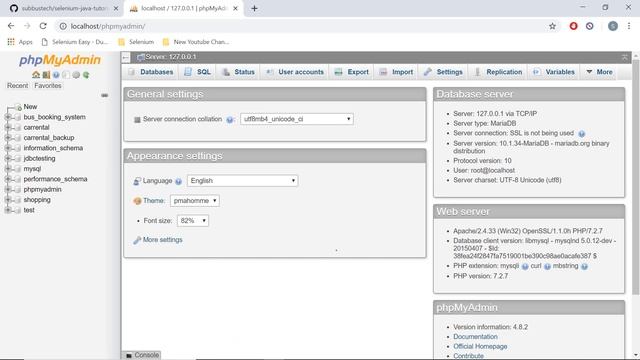Expand the mysql database node
The height and width of the screenshot is (360, 640).
coord(8,169)
